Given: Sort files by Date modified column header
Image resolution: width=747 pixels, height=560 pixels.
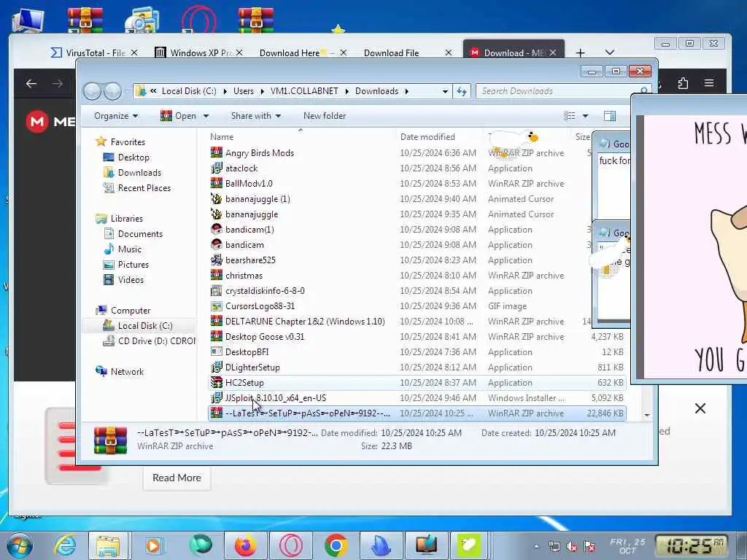Looking at the screenshot, I should 427,136.
